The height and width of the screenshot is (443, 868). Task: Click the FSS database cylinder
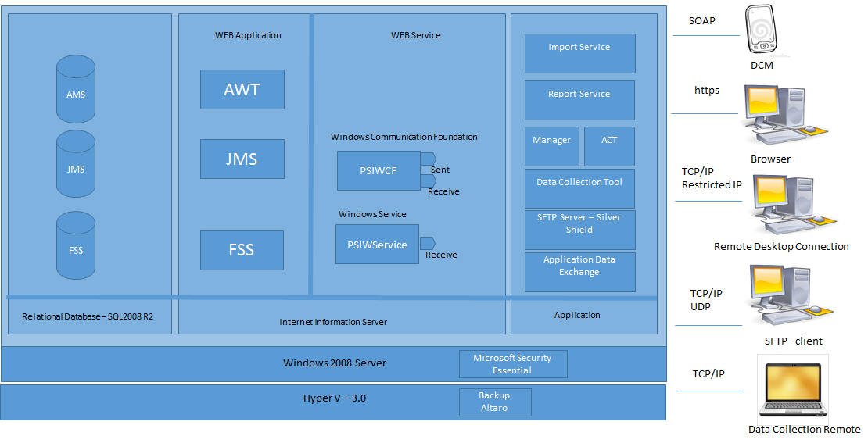[76, 245]
